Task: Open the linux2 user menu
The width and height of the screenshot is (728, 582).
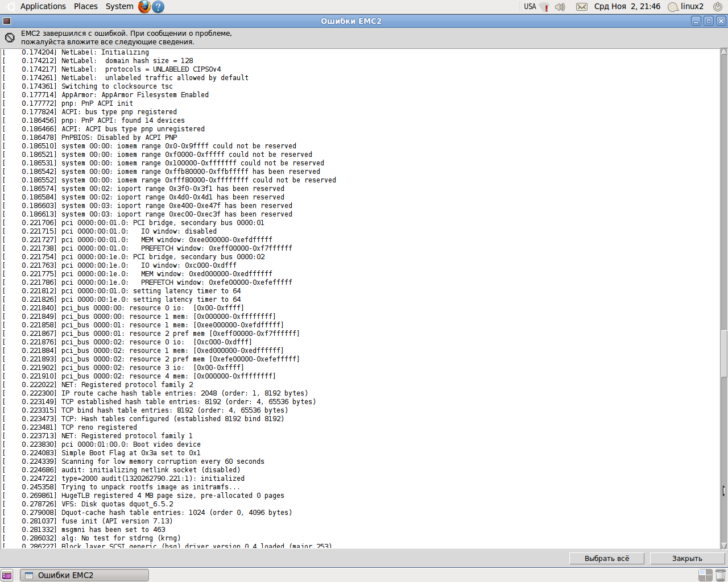Action: 686,7
